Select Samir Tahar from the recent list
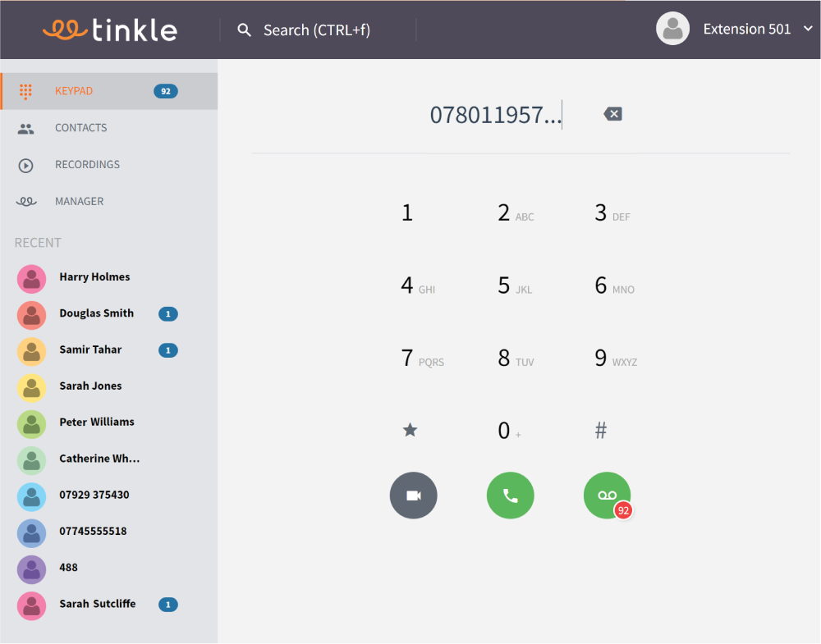 [x=91, y=349]
